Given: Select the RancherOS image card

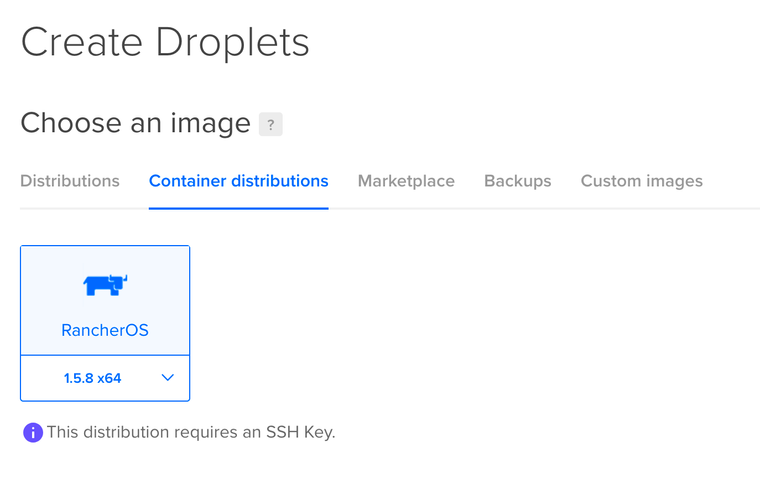Looking at the screenshot, I should point(105,323).
